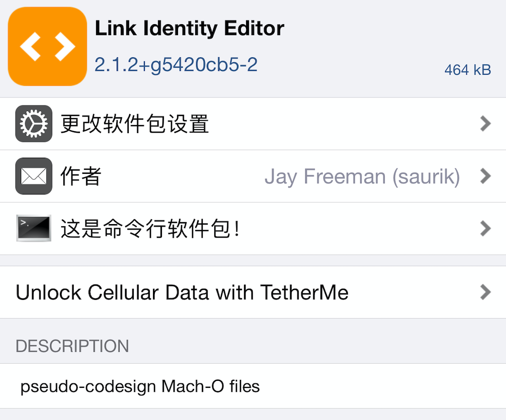The width and height of the screenshot is (506, 420).
Task: Tap author name Jay Freeman (saurik)
Action: tap(362, 176)
